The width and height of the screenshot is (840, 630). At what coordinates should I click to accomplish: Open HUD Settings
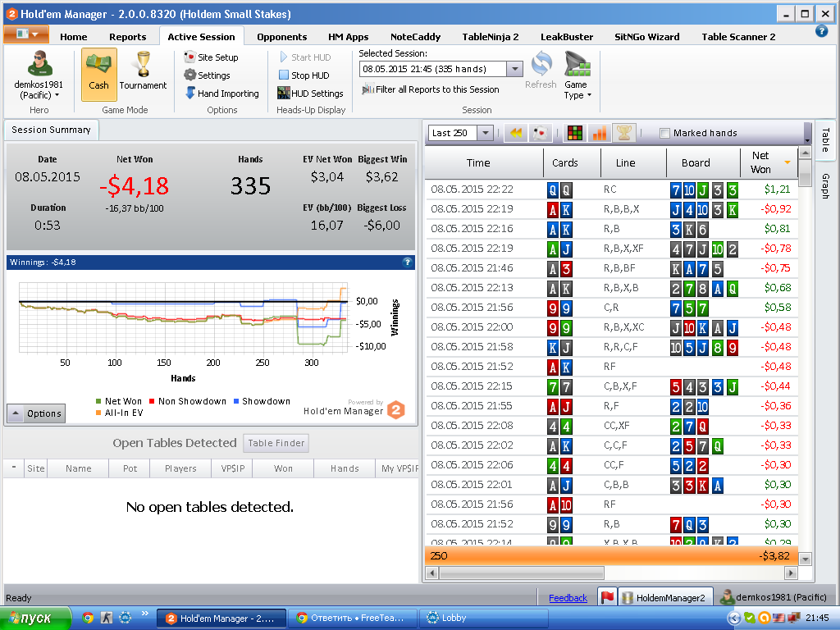310,94
